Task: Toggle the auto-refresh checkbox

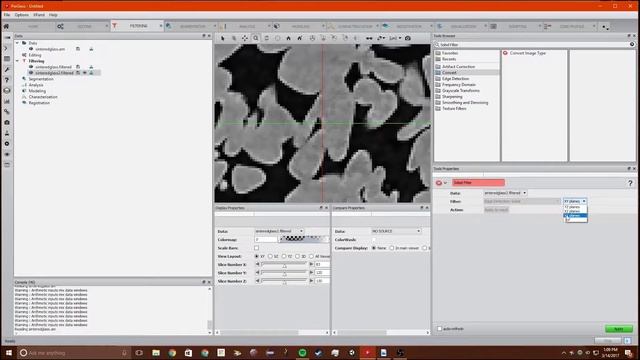Action: pos(440,329)
